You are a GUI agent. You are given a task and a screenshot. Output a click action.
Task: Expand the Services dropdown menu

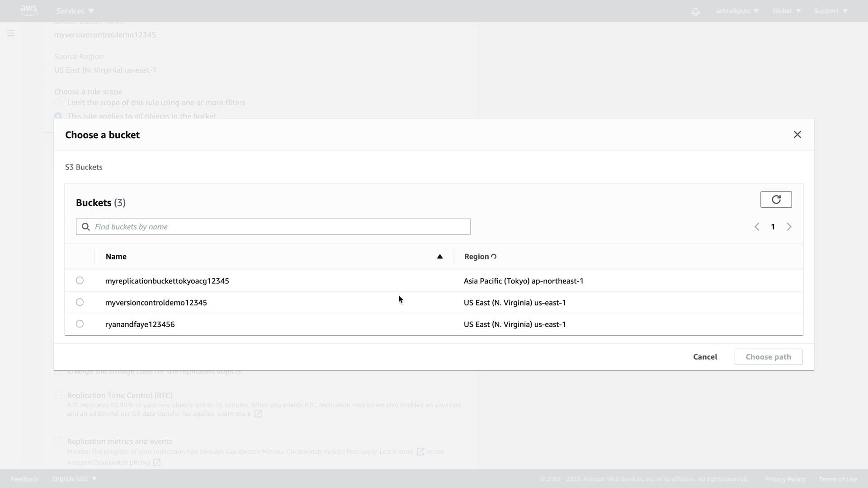(x=75, y=11)
